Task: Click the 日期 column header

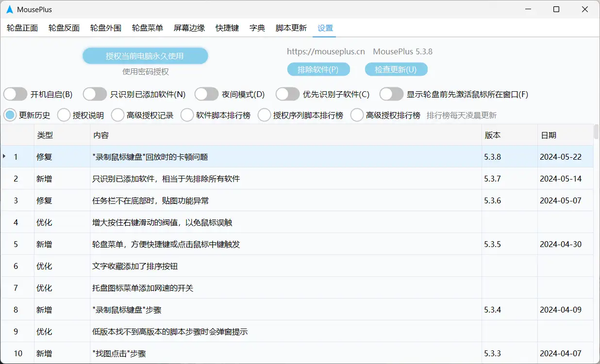Action: (x=566, y=135)
